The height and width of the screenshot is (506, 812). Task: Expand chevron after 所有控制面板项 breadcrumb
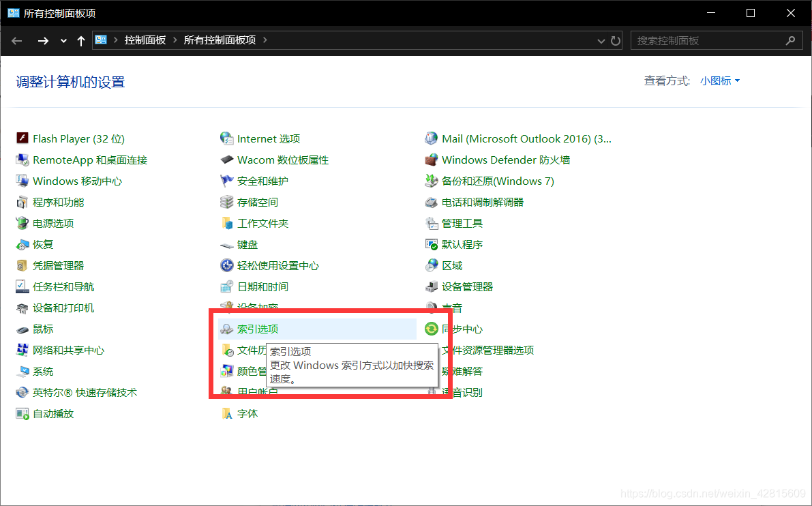[265, 40]
